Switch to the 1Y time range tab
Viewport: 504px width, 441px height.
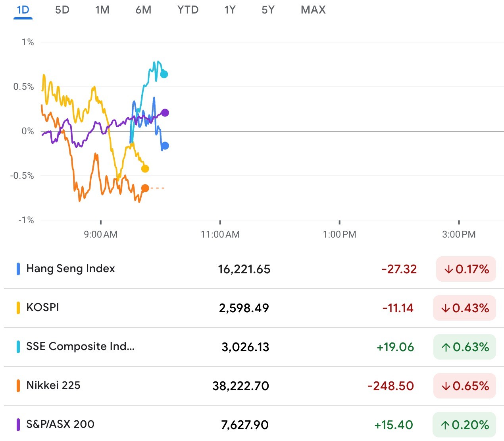(230, 10)
